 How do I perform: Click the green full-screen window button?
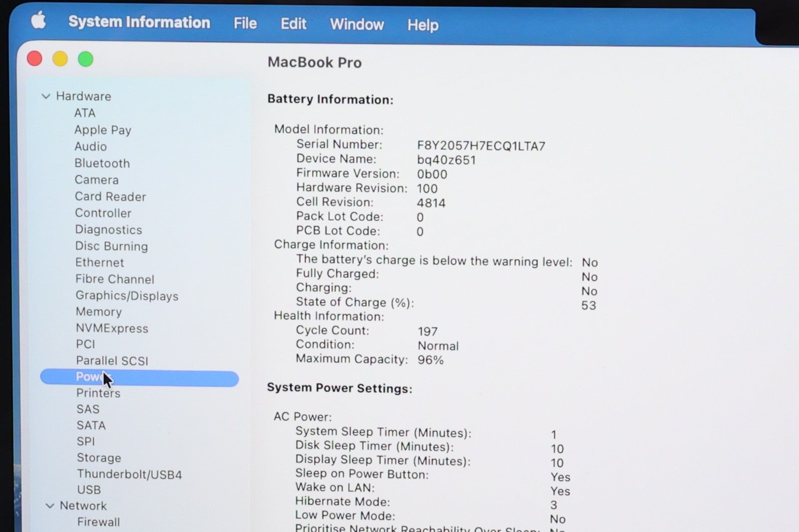point(85,59)
